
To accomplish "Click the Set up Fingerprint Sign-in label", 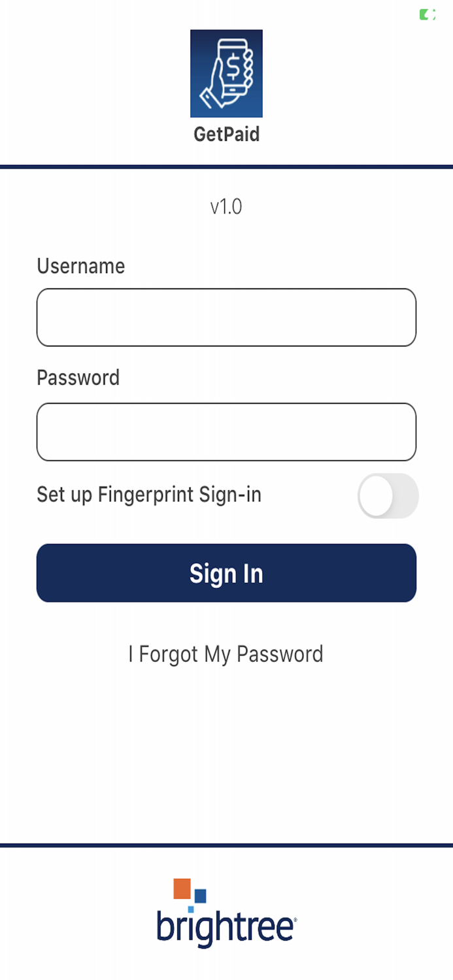I will [x=149, y=495].
